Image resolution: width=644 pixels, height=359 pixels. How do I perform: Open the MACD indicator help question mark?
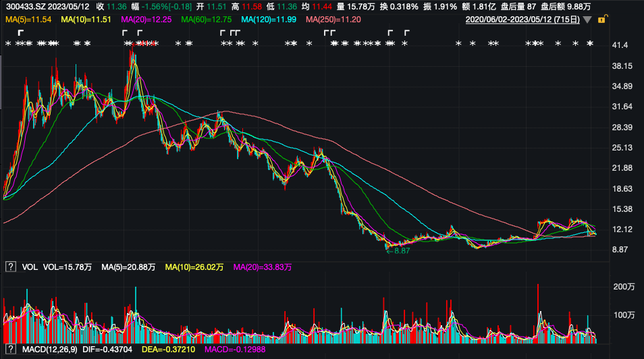[10, 348]
